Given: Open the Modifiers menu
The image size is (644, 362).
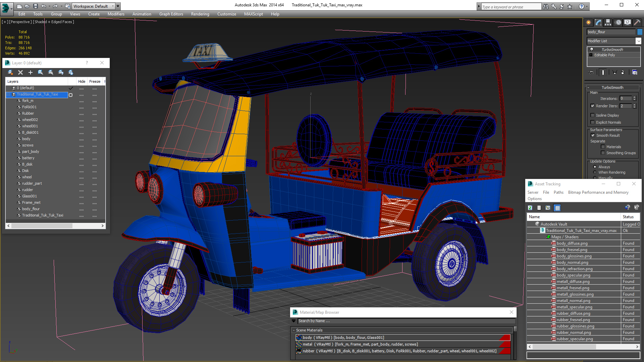Looking at the screenshot, I should (x=116, y=14).
